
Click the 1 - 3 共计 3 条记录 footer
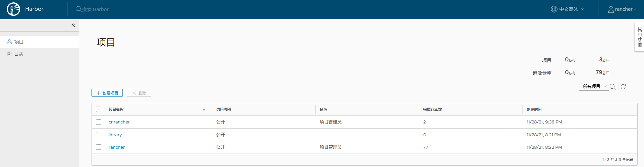point(617,160)
